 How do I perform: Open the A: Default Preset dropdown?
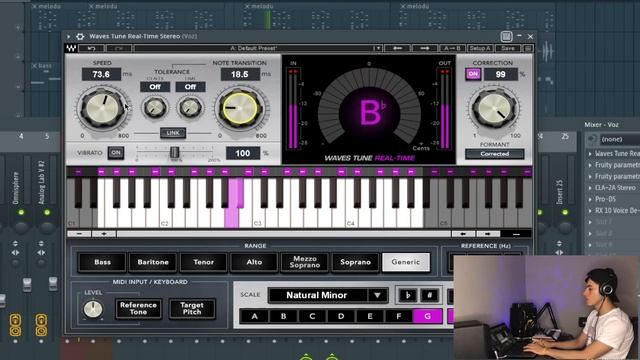tap(258, 48)
